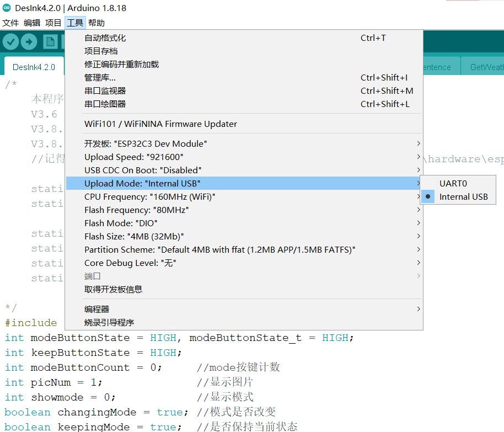Open 串口监视器 serial monitor

point(244,90)
